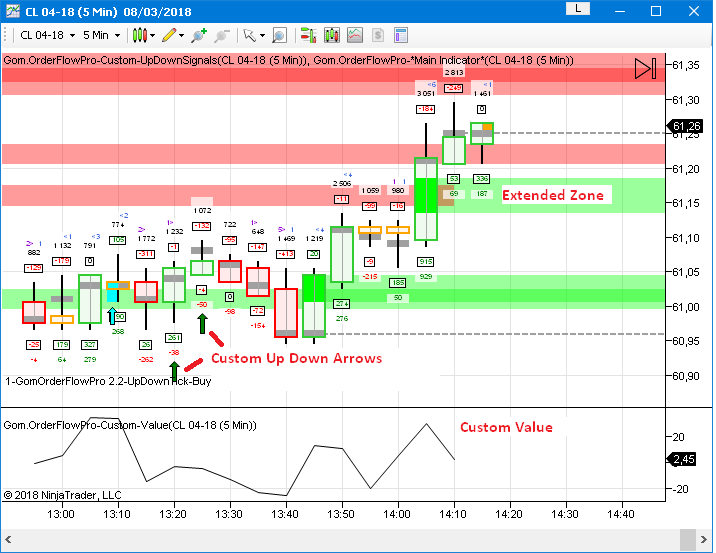Click the window link 'L' button
This screenshot has width=716, height=553.
(578, 9)
